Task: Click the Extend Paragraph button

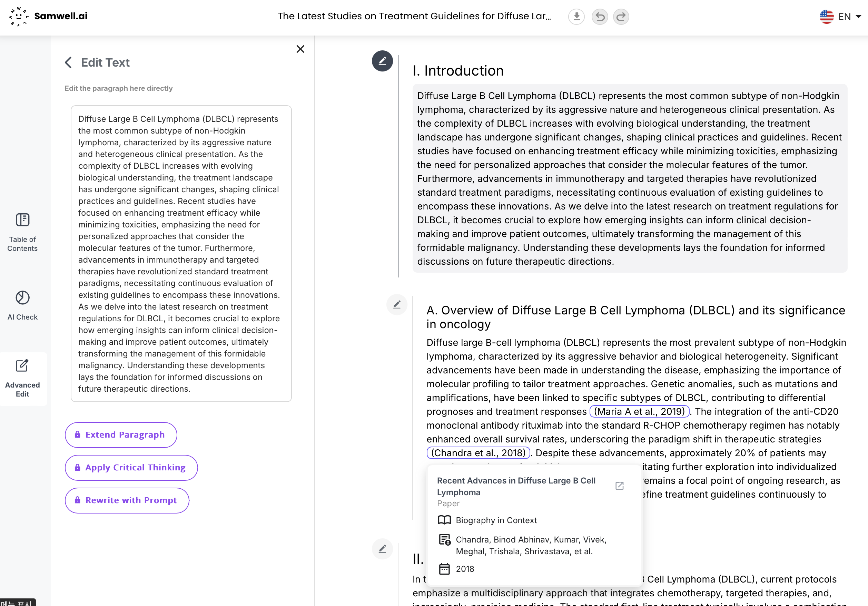Action: [121, 434]
